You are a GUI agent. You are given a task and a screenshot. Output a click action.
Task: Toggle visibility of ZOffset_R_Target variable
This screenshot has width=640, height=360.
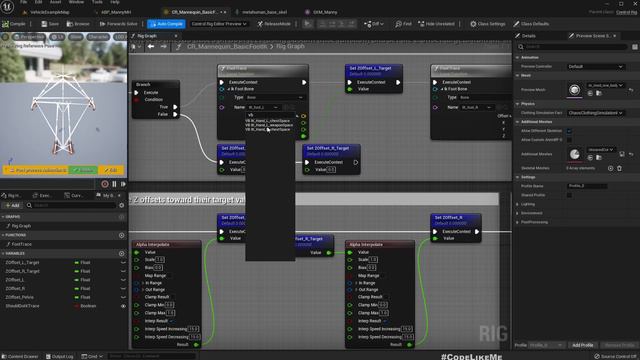click(123, 271)
